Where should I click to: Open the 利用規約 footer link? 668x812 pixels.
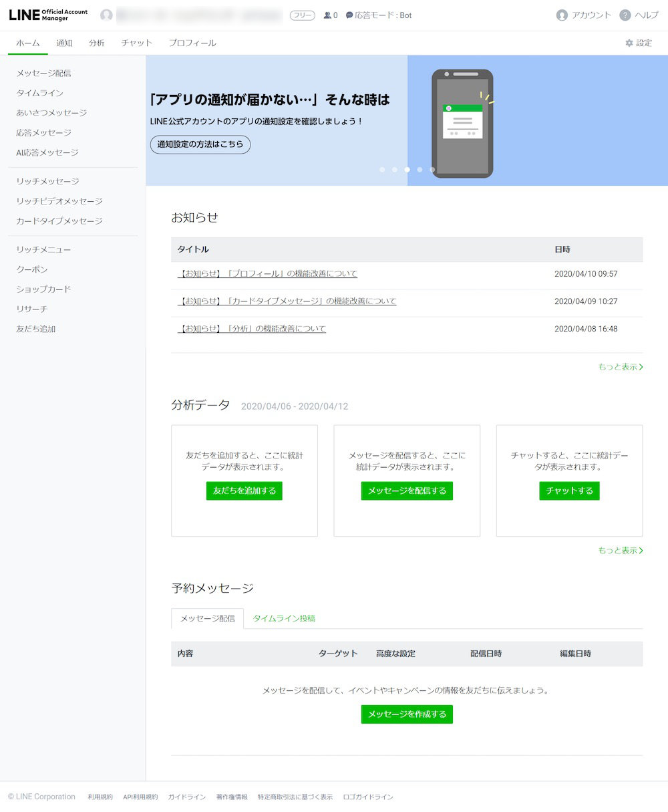click(x=100, y=797)
